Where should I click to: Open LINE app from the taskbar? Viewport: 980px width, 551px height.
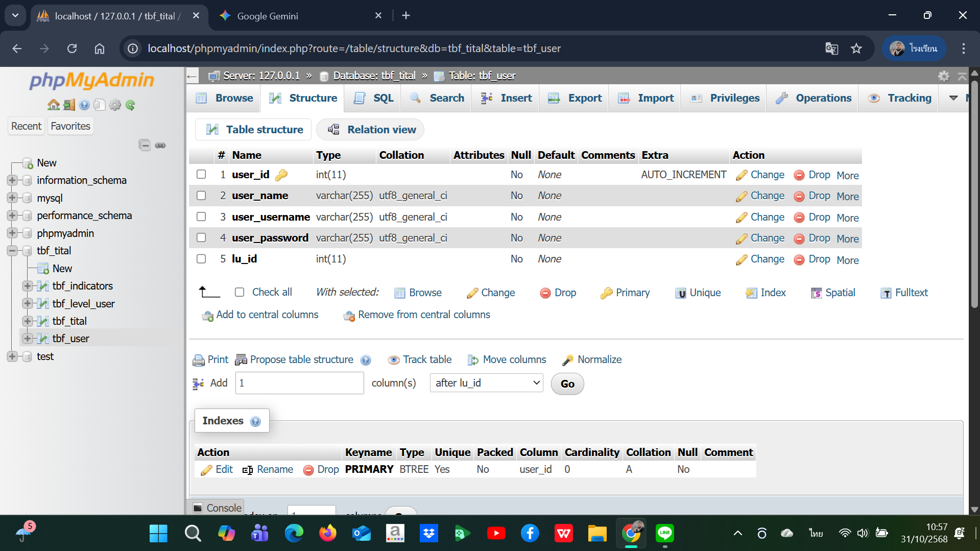[x=664, y=534]
